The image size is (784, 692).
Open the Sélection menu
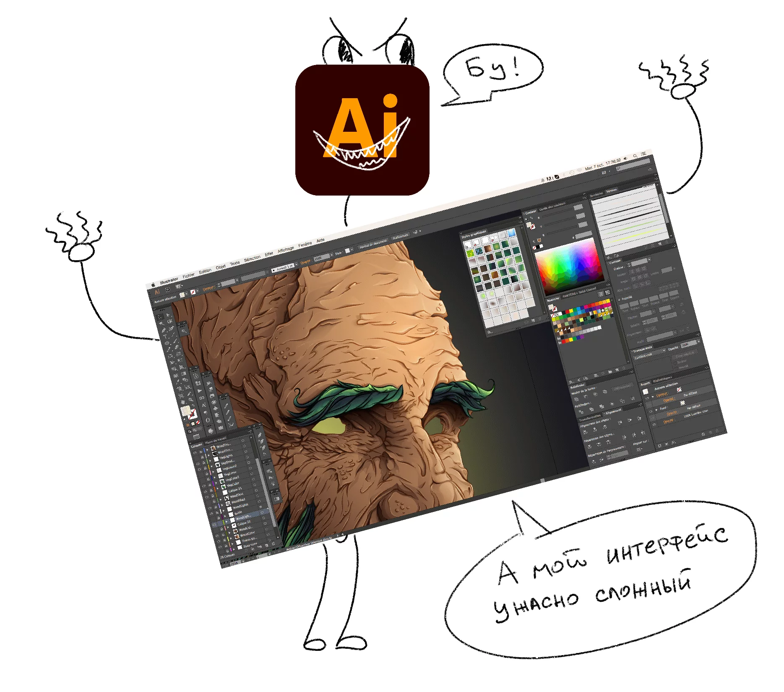[x=252, y=258]
